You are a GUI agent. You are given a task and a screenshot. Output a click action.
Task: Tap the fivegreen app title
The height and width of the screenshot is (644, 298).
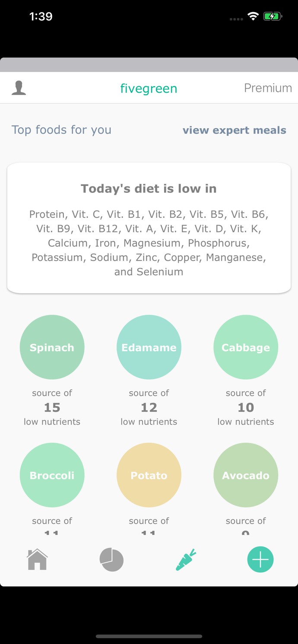tap(149, 88)
